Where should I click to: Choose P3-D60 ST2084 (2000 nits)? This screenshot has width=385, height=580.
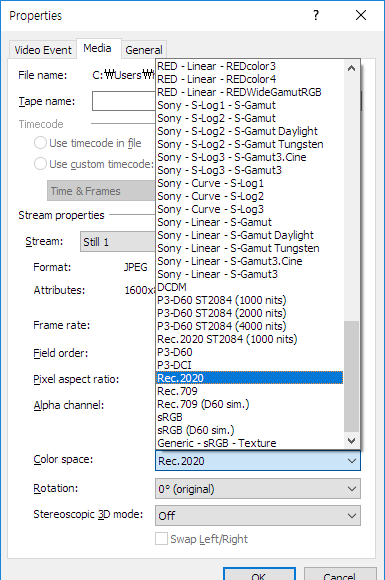click(x=250, y=313)
